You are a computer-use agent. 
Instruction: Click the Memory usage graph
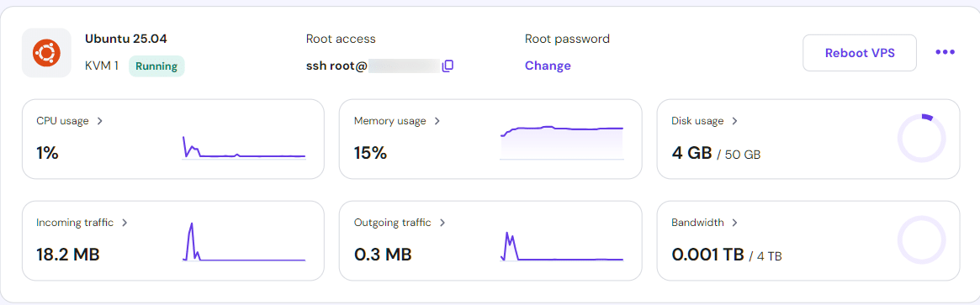point(562,143)
